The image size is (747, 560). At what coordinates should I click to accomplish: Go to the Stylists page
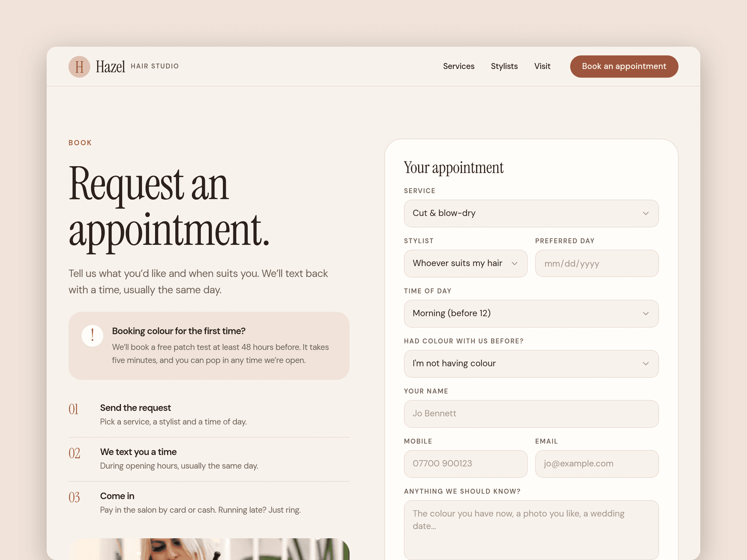coord(504,66)
